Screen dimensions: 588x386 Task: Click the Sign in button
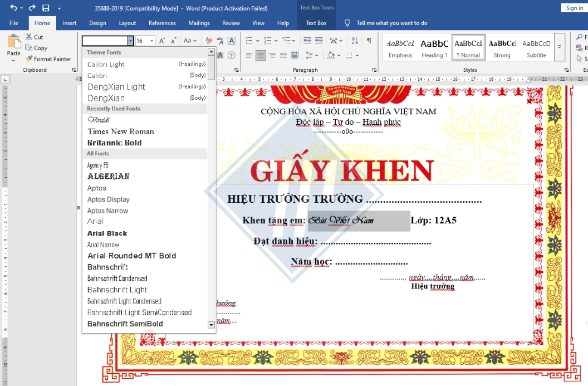[574, 8]
